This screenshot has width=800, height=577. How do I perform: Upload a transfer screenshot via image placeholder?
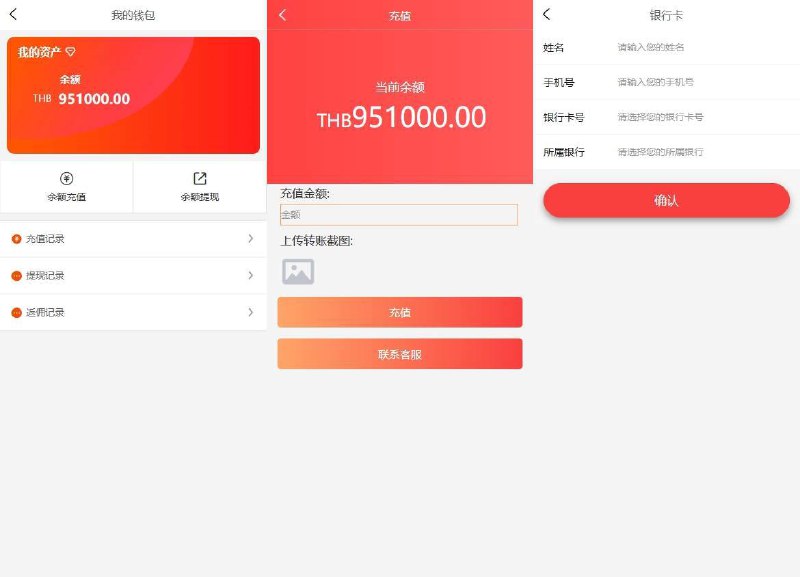[298, 271]
